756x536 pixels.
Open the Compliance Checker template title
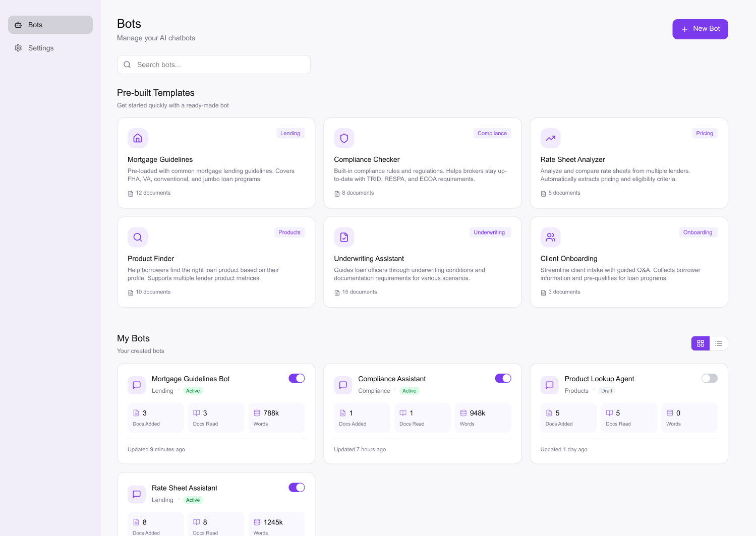pyautogui.click(x=367, y=159)
